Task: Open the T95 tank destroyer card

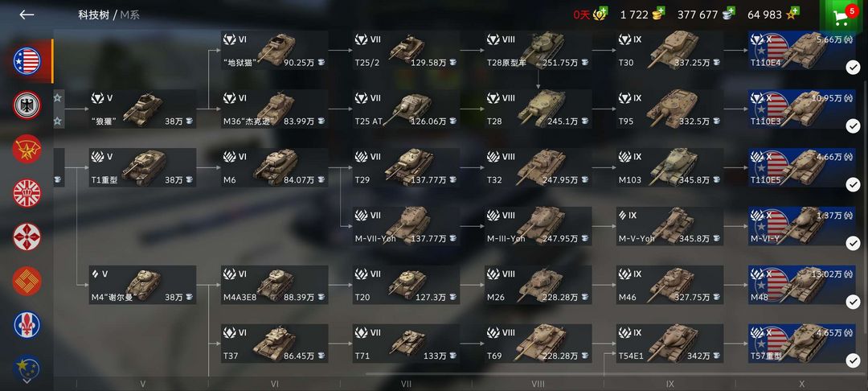Action: click(669, 109)
